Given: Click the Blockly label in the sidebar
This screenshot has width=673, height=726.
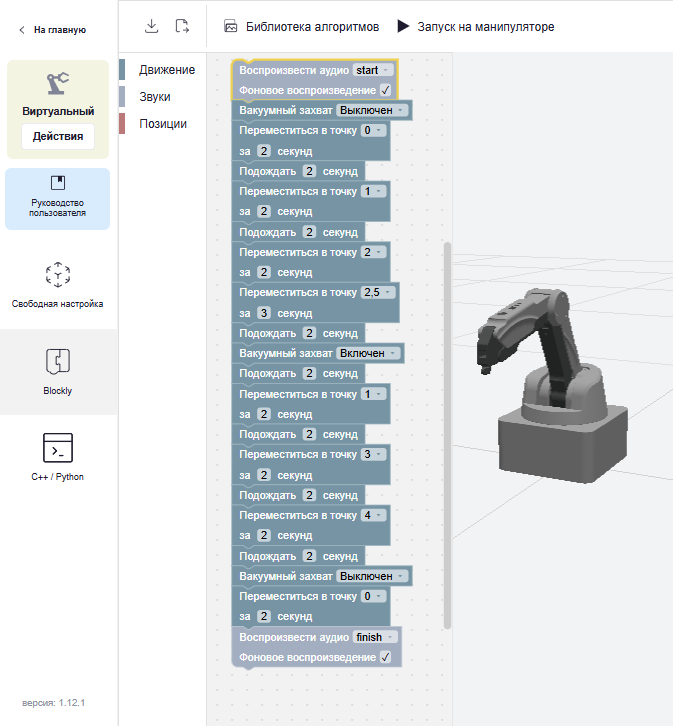Looking at the screenshot, I should [x=58, y=391].
